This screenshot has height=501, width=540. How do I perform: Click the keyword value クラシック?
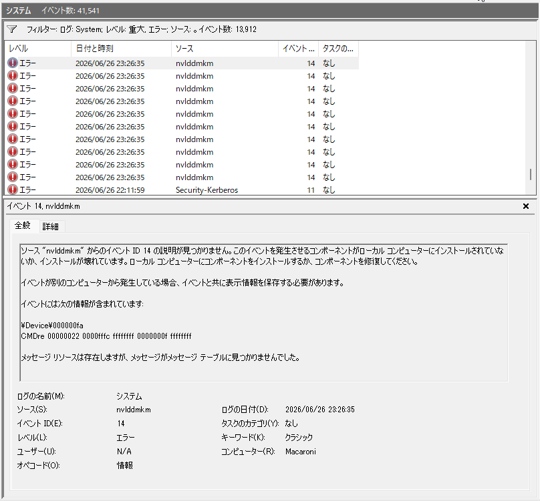click(x=299, y=437)
